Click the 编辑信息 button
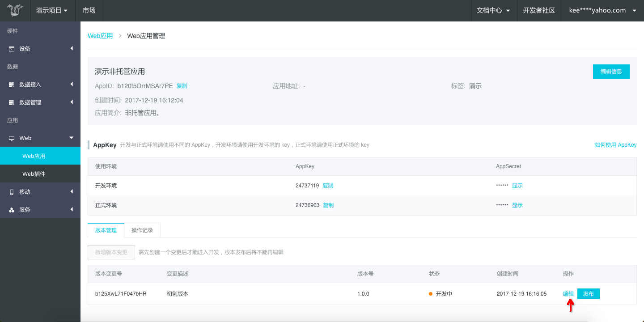Screen dimensions: 644x322 coord(611,72)
